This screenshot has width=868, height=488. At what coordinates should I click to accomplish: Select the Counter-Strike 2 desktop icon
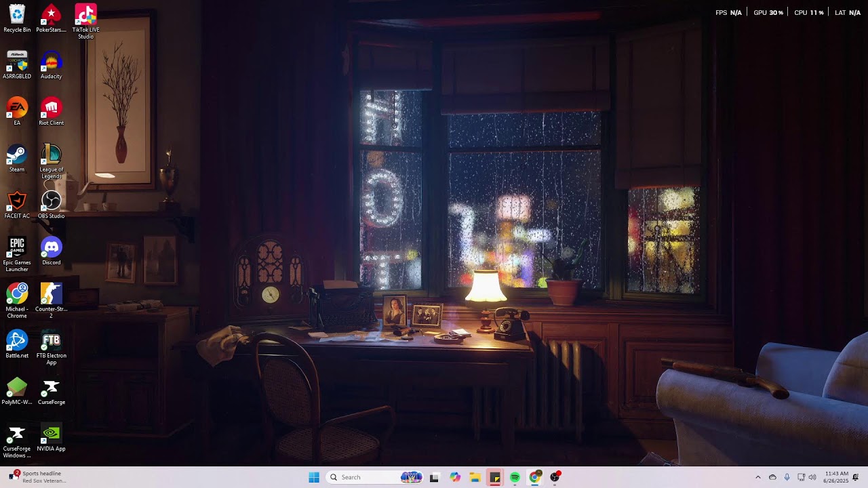pyautogui.click(x=52, y=301)
